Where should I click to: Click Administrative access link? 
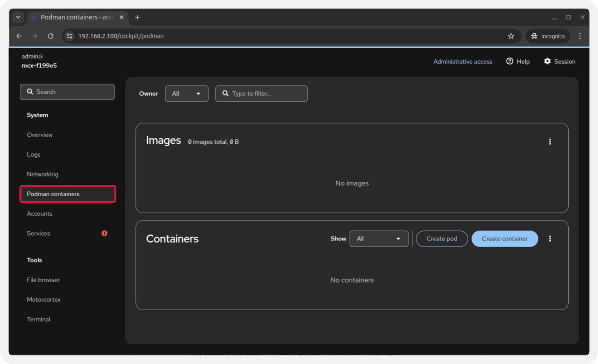(463, 62)
